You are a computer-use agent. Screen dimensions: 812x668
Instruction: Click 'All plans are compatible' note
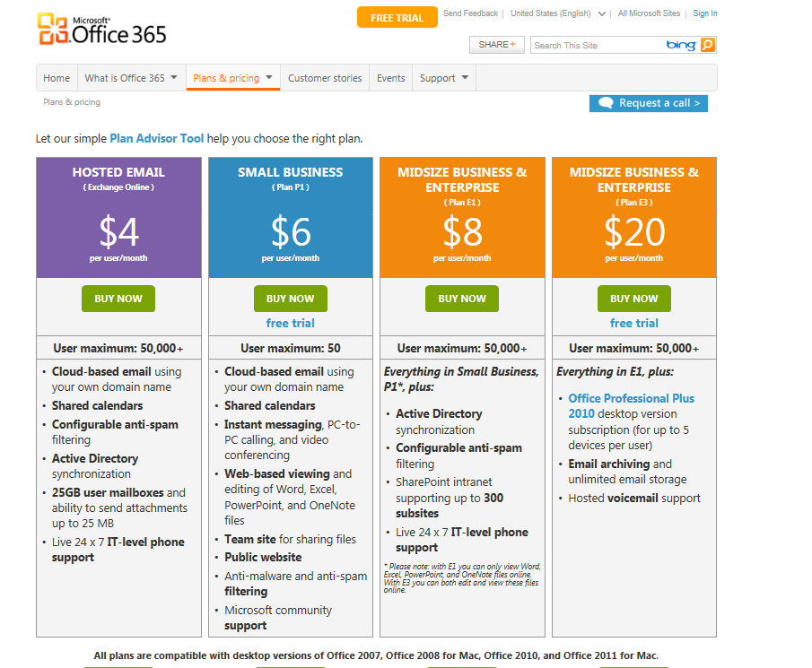[376, 655]
